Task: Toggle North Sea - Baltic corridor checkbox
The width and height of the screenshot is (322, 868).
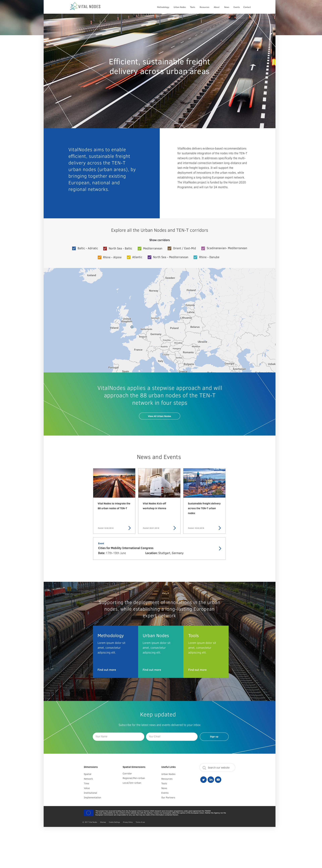Action: pos(105,248)
